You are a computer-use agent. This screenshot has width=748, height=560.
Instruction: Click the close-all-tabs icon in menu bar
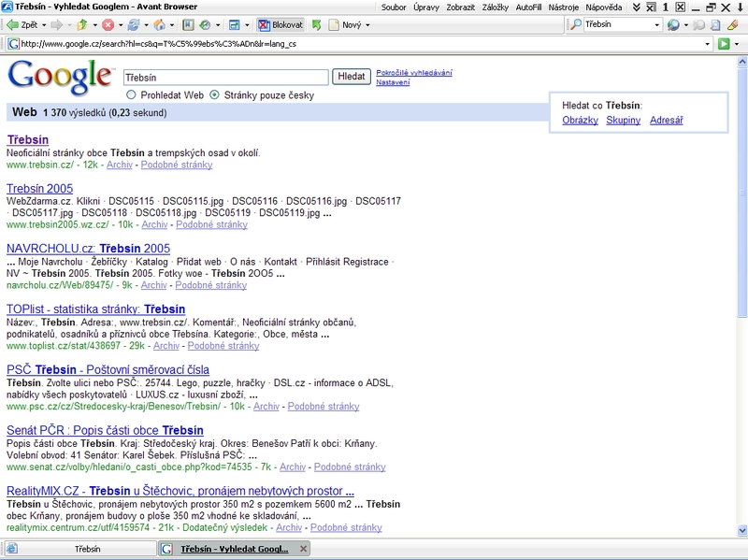[651, 7]
